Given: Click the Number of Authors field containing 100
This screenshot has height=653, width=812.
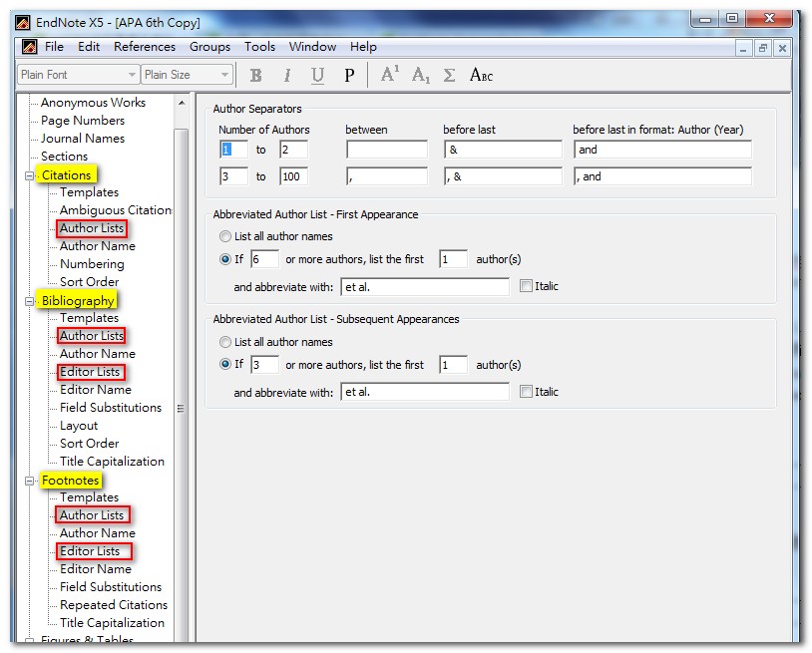Looking at the screenshot, I should 293,176.
